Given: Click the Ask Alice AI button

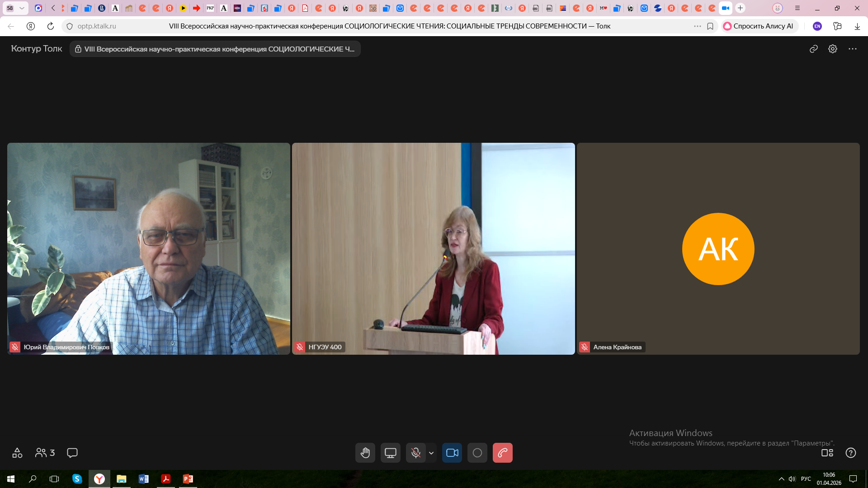Looking at the screenshot, I should pyautogui.click(x=759, y=26).
